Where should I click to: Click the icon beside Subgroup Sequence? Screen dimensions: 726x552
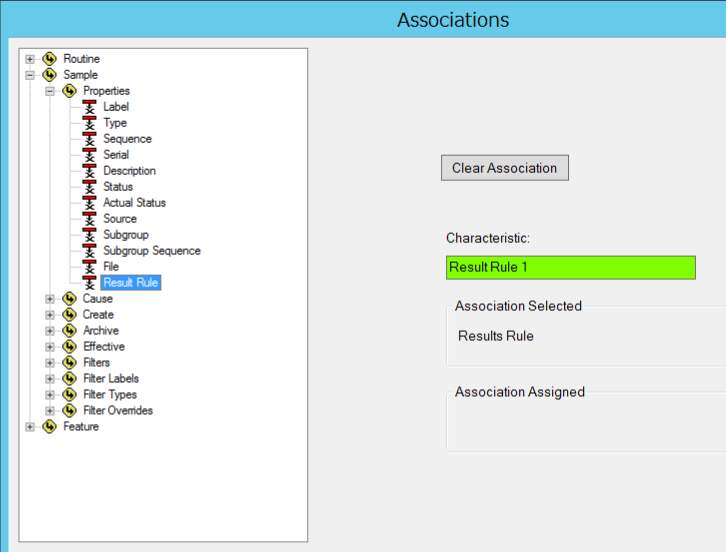point(89,251)
